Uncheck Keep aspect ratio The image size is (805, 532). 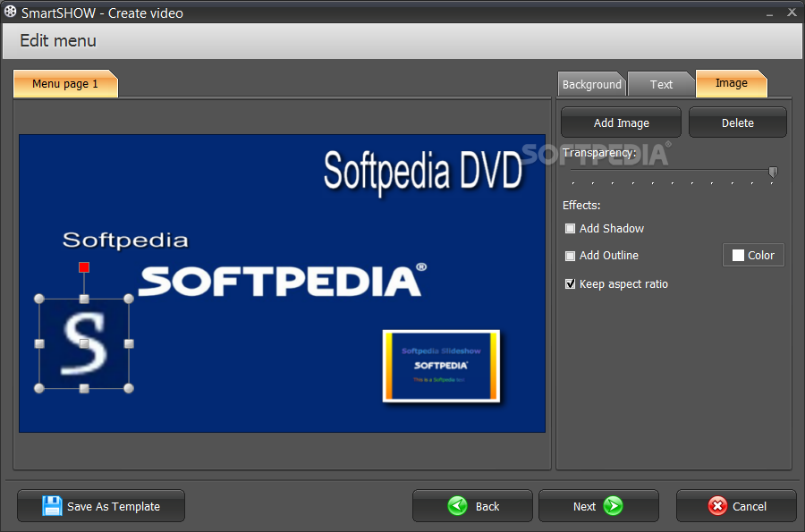click(x=570, y=283)
